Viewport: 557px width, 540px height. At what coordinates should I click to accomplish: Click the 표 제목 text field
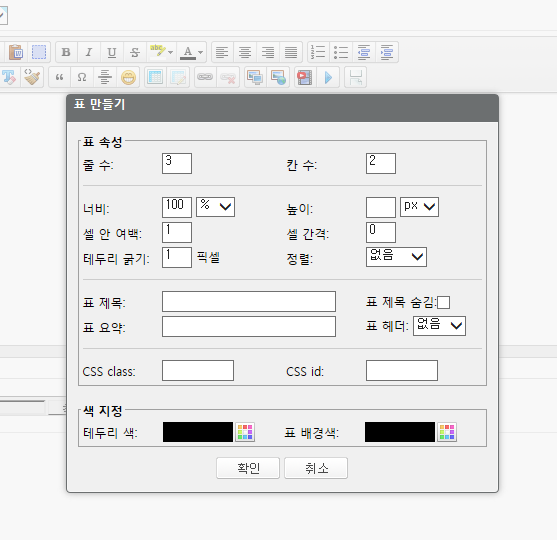249,302
